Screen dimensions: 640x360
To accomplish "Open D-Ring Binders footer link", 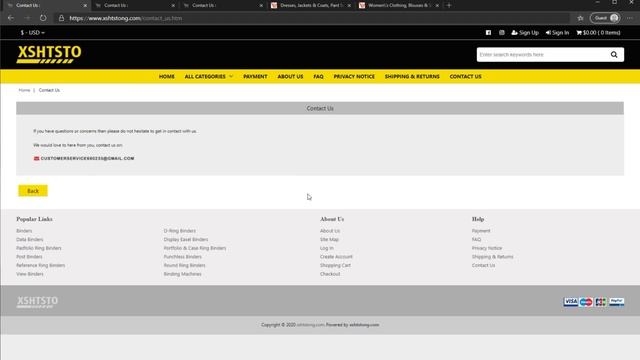I will (180, 231).
